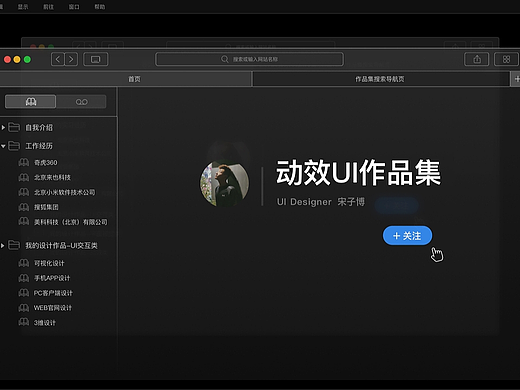Switch to the 首页 tab
Screen dimensions: 520x390
pyautogui.click(x=126, y=79)
